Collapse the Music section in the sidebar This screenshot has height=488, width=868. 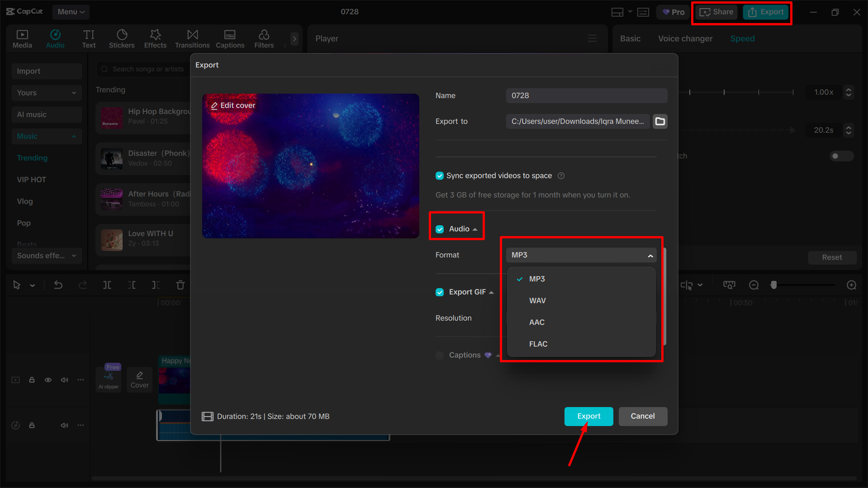point(74,136)
